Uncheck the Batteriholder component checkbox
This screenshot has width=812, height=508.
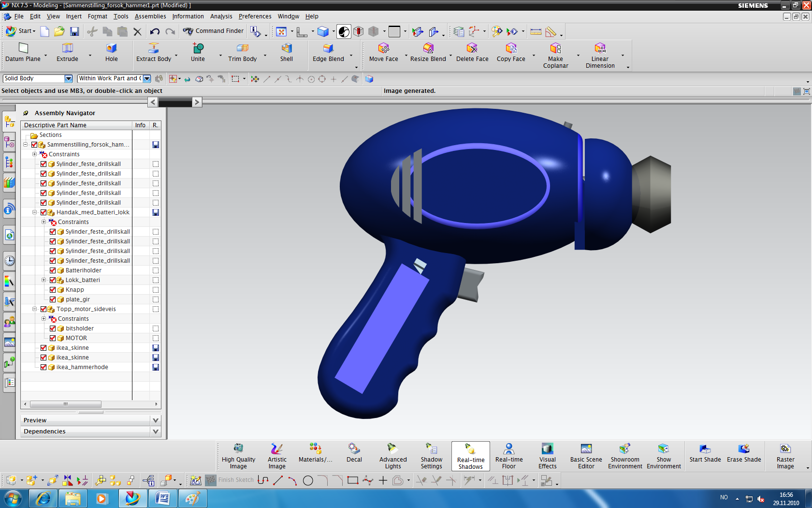click(x=53, y=270)
